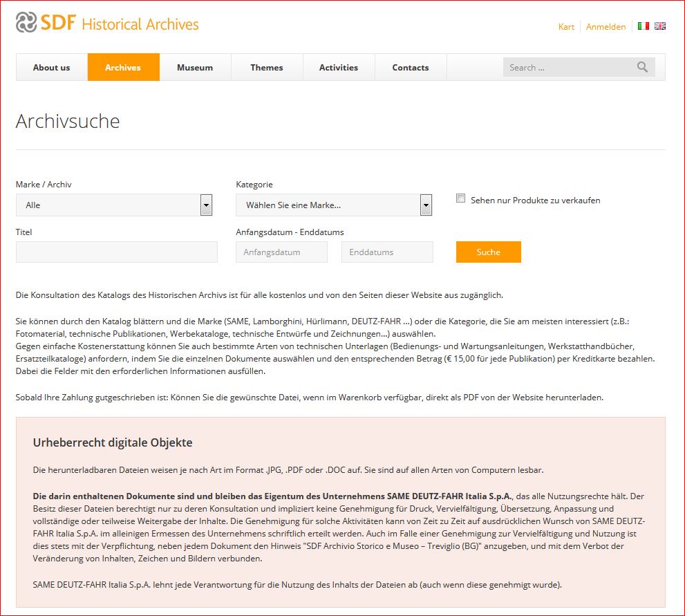
Task: Click the Anmelden login link
Action: [606, 27]
